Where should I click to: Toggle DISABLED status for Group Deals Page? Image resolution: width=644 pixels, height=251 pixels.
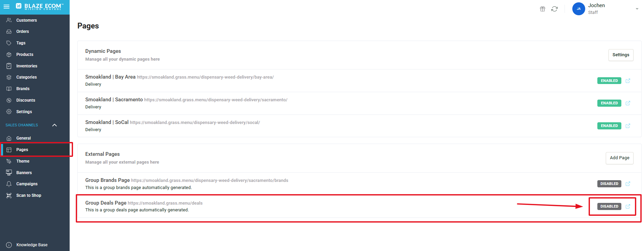pos(609,206)
